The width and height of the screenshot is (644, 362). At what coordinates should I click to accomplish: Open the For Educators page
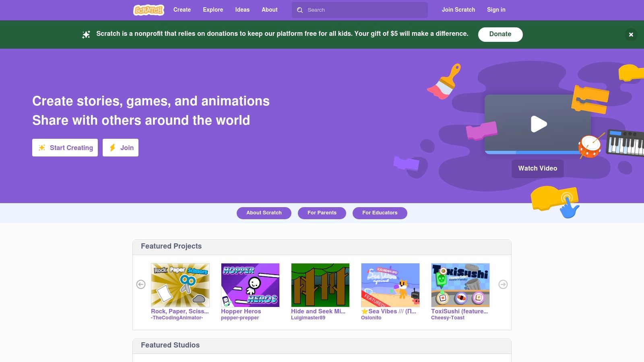(x=380, y=213)
